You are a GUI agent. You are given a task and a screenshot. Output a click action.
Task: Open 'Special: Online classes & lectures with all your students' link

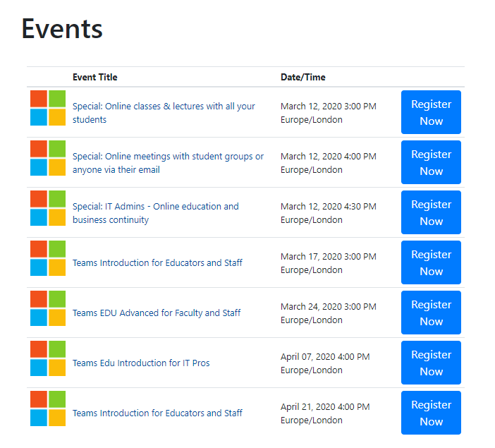(164, 113)
